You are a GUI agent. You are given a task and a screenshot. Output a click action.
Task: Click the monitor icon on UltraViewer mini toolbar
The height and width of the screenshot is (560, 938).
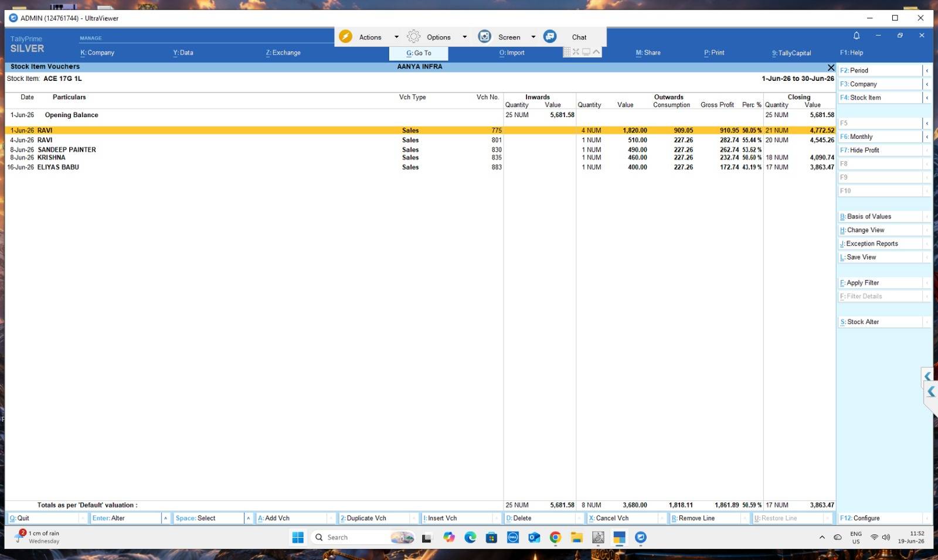click(586, 52)
